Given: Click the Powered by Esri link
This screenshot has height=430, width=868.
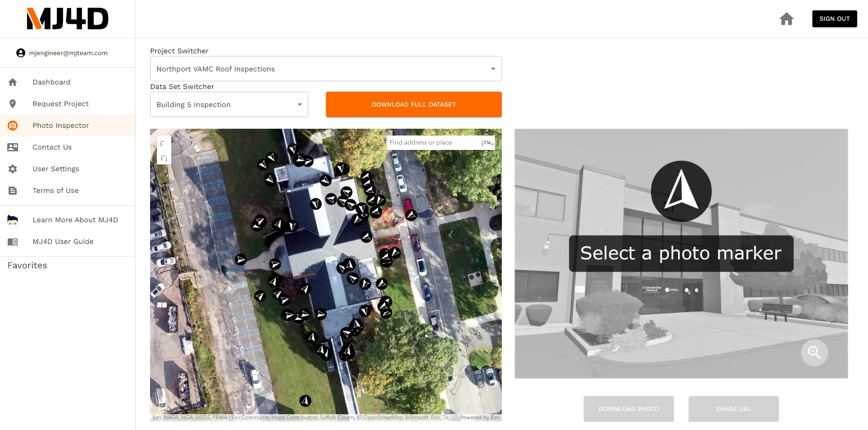Looking at the screenshot, I should click(x=480, y=417).
